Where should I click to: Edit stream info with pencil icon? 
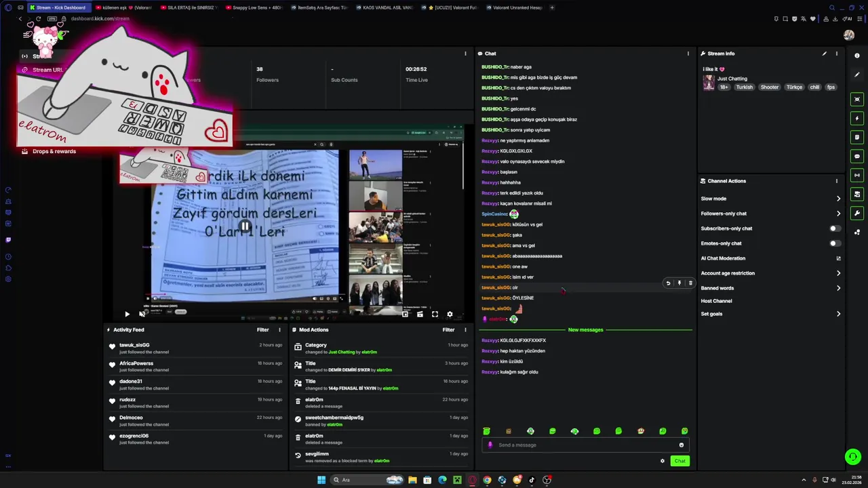click(x=825, y=54)
